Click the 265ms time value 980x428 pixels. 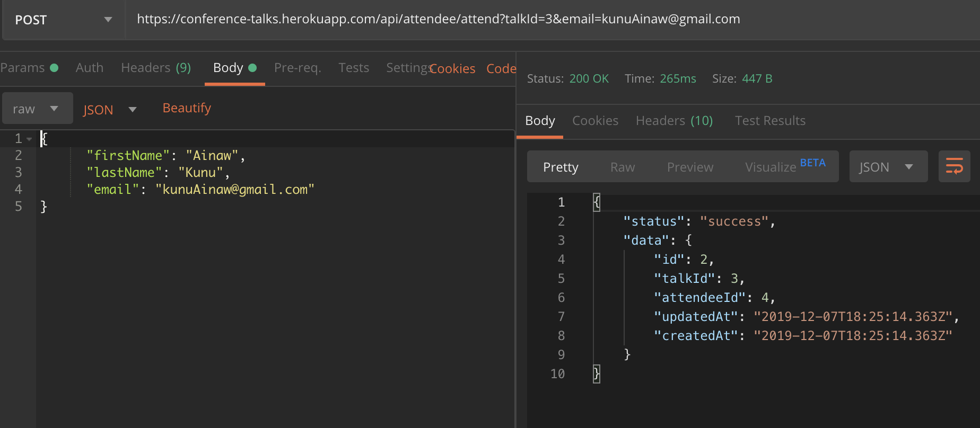[678, 79]
